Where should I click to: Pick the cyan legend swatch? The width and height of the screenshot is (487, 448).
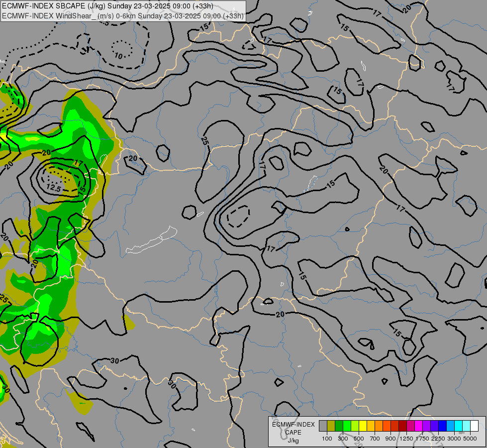click(x=459, y=426)
